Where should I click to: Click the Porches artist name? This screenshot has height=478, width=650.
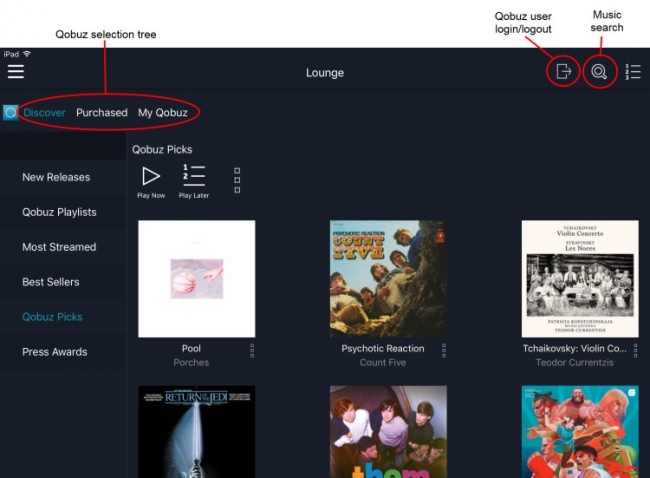[191, 362]
